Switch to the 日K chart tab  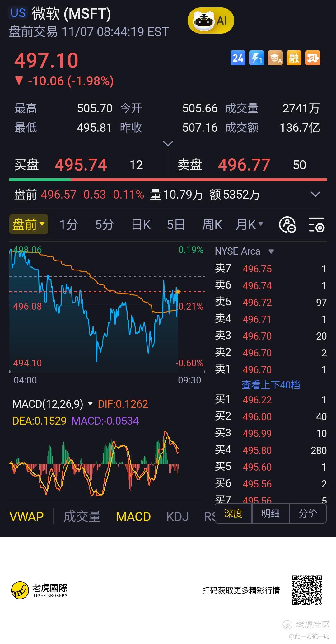pos(141,224)
